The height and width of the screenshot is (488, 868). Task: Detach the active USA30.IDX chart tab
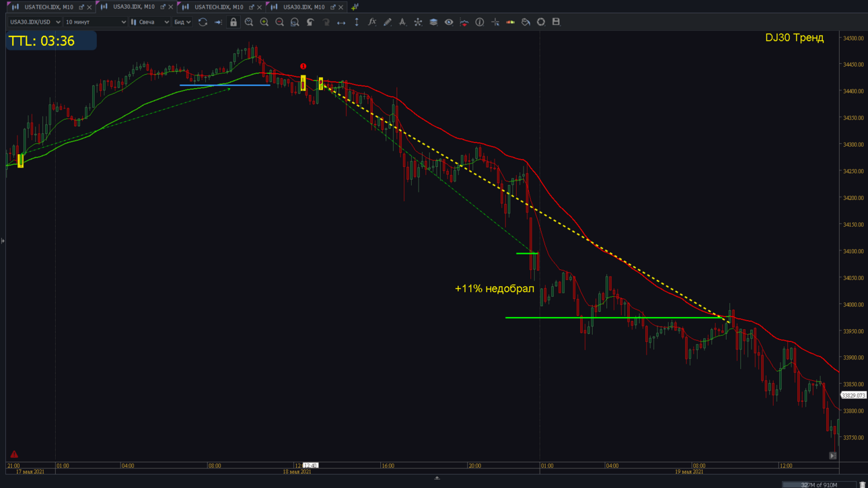[x=163, y=7]
